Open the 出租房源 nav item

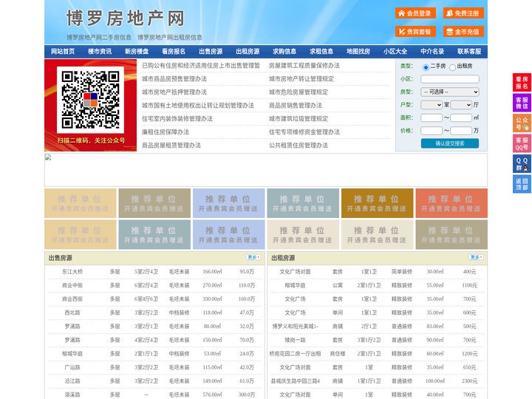click(x=248, y=52)
